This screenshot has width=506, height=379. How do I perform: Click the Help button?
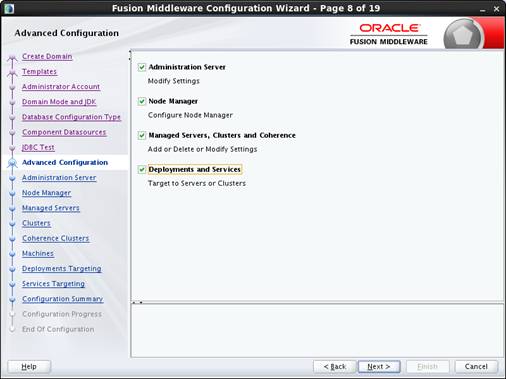[x=29, y=367]
